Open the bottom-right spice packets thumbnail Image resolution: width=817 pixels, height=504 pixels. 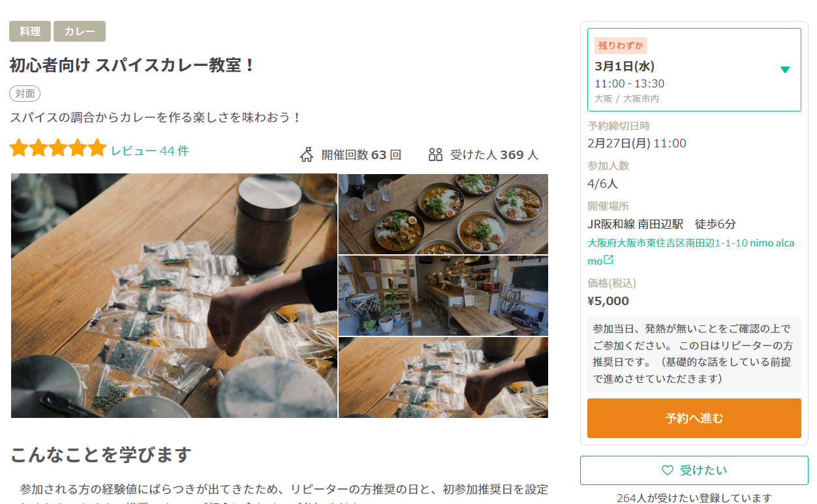tap(443, 378)
